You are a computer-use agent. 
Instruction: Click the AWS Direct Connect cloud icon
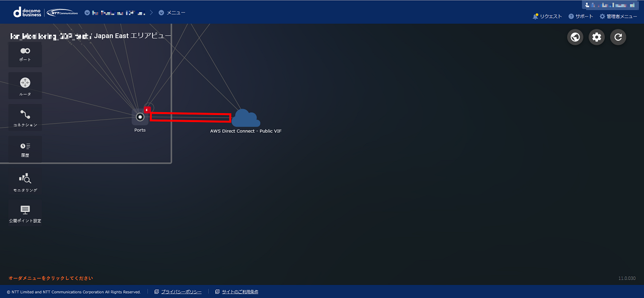pyautogui.click(x=246, y=118)
